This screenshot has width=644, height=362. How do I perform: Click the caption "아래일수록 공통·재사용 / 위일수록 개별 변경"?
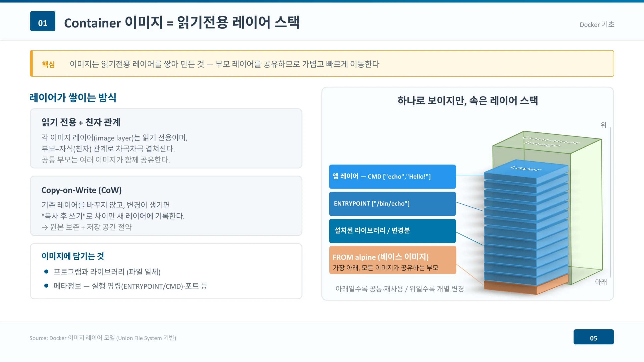[400, 289]
